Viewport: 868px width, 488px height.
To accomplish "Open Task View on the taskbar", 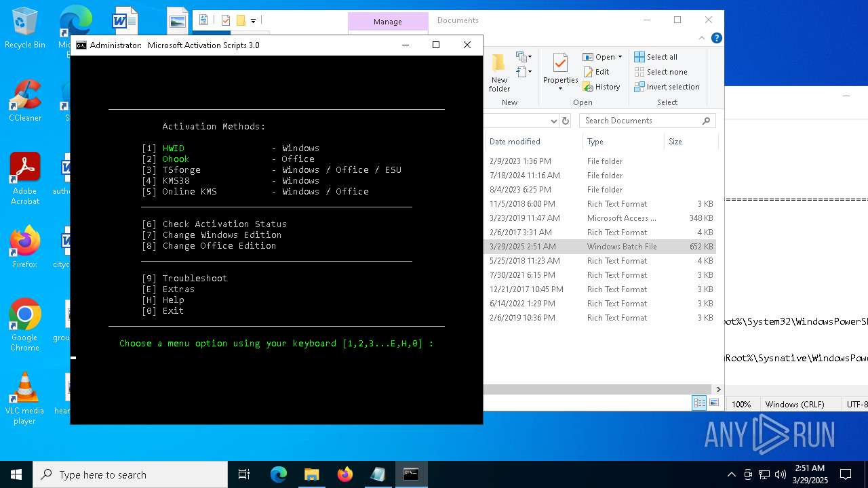I will 244,474.
